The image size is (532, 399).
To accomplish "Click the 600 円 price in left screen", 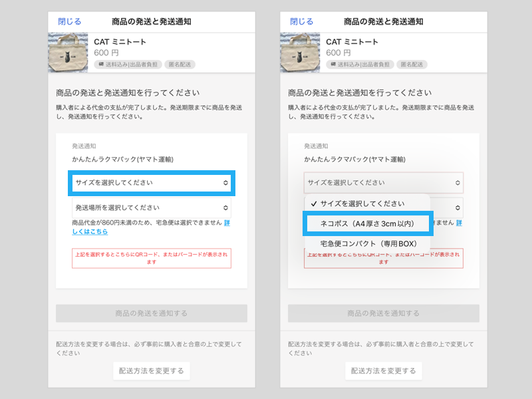I will [106, 53].
